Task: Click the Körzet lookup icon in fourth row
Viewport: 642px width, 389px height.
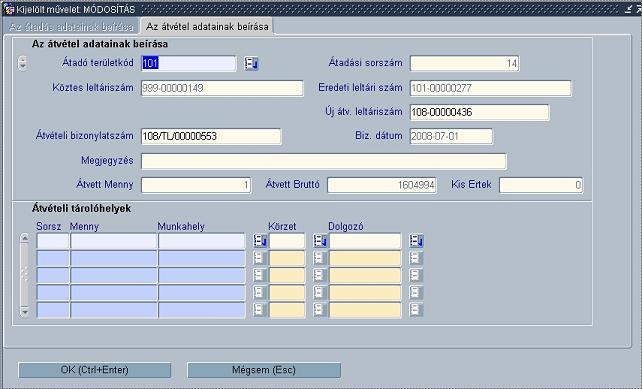Action: coord(320,292)
